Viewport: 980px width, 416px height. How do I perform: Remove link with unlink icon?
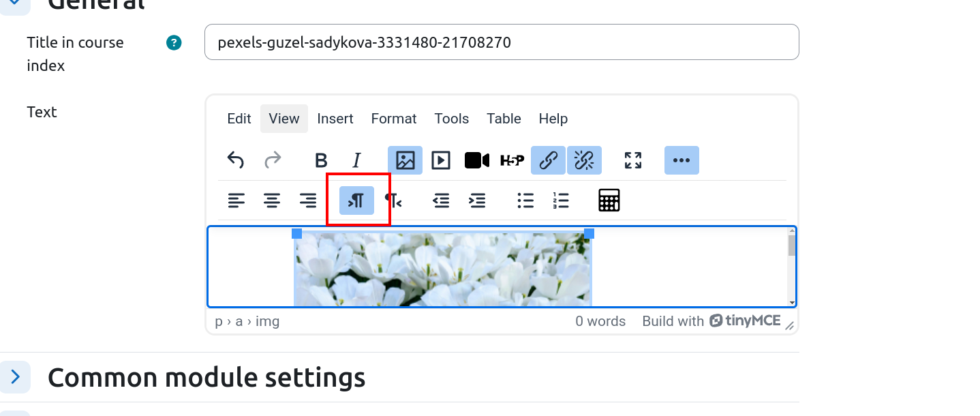click(x=585, y=160)
